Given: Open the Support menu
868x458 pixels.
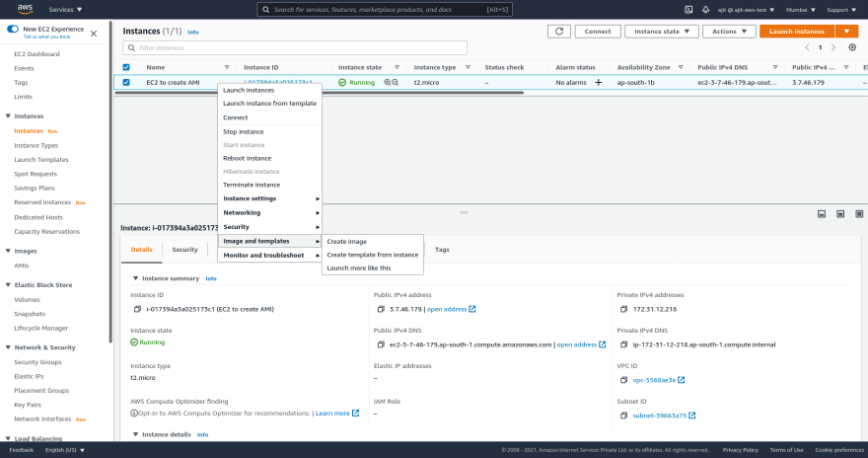Looking at the screenshot, I should click(841, 10).
